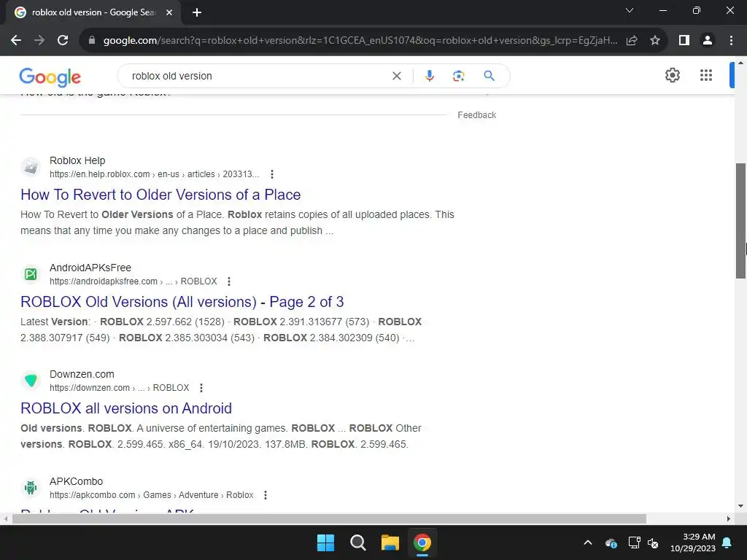Open more options for AndroidAPKsFree result
Image resolution: width=747 pixels, height=560 pixels.
click(229, 281)
